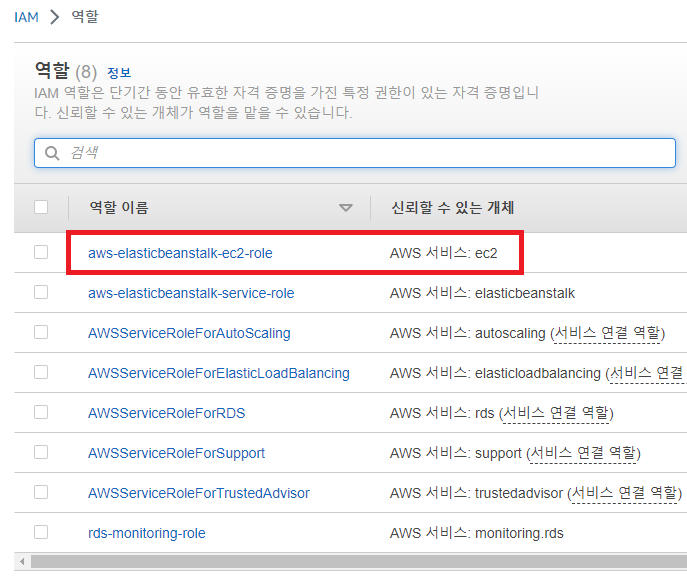Open the aws-elasticbeanstalk-service-role link
This screenshot has width=687, height=582.
tap(191, 293)
